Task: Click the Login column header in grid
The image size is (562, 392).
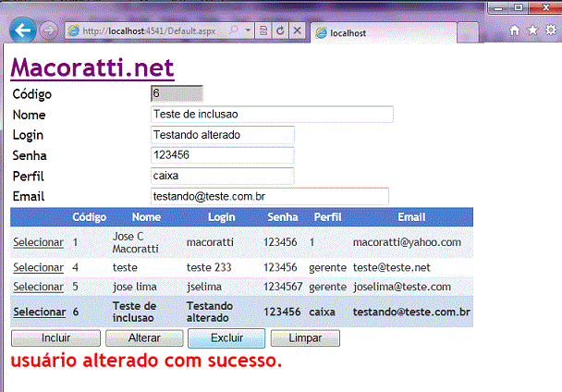Action: click(222, 217)
